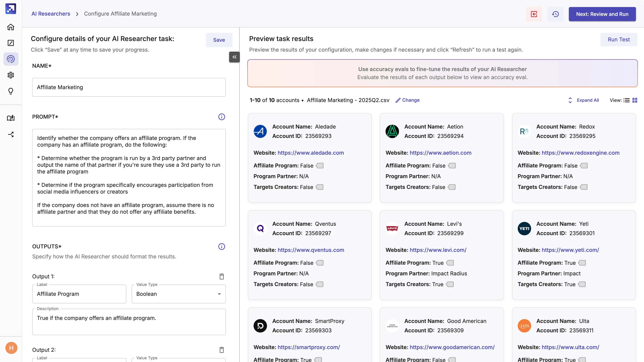Image resolution: width=644 pixels, height=362 pixels.
Task: Open the goodamerican.com website link
Action: 452,347
